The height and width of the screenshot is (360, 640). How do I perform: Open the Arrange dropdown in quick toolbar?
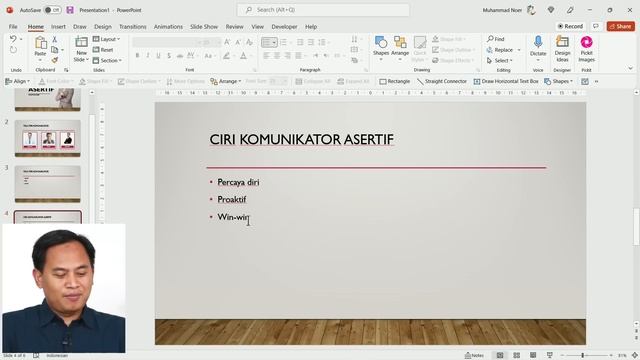coord(226,81)
